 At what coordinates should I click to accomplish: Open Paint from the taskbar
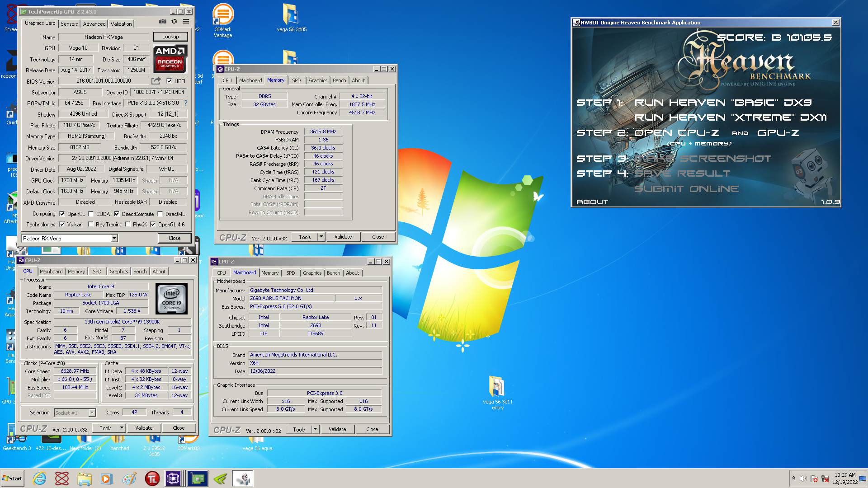129,479
